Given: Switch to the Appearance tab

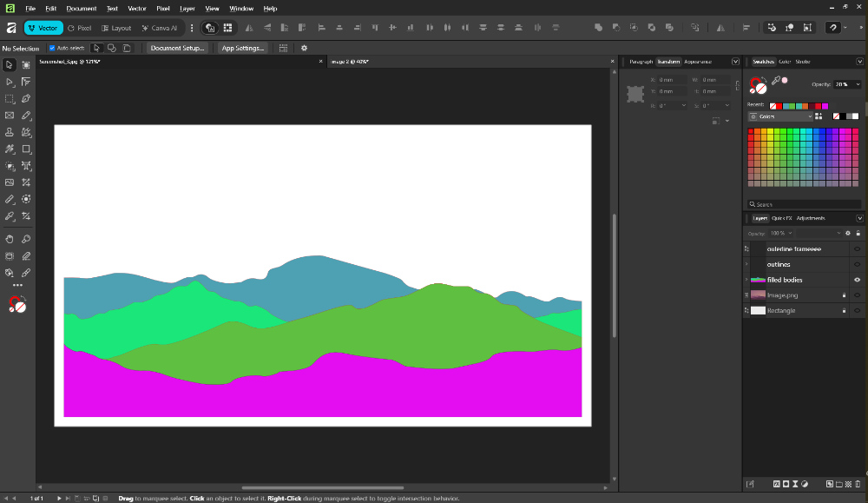Looking at the screenshot, I should click(x=698, y=62).
